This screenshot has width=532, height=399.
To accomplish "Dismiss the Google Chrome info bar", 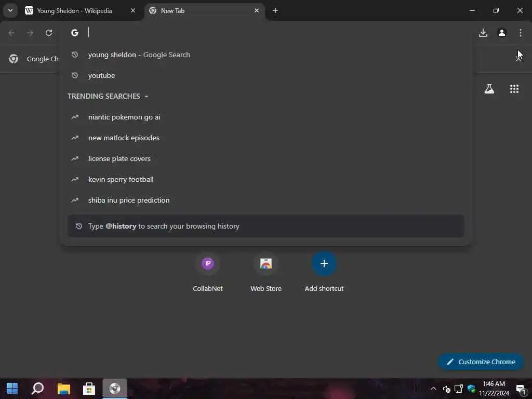I will (x=518, y=59).
